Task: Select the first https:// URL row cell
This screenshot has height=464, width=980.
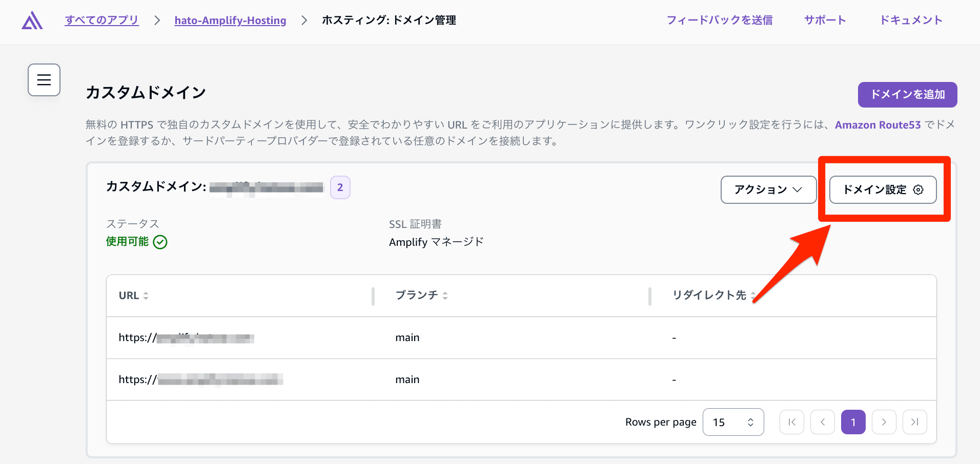Action: tap(187, 338)
